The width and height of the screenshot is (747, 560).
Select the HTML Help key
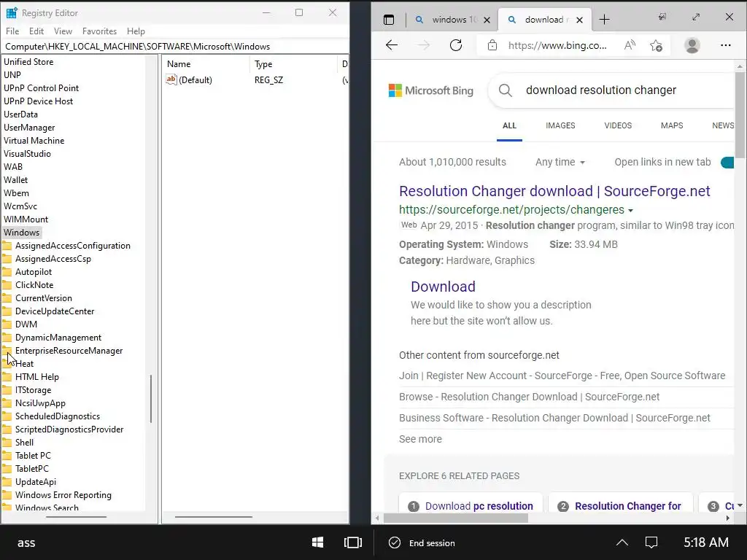coord(36,377)
